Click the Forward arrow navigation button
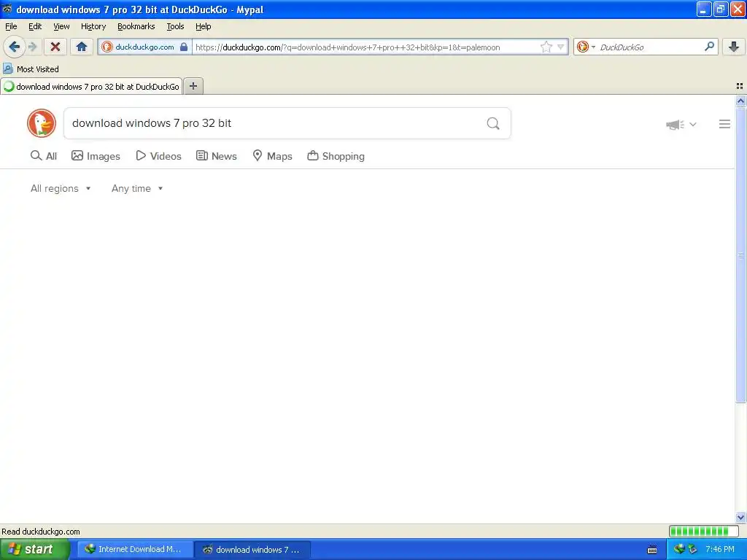Viewport: 747px width, 560px height. (32, 47)
